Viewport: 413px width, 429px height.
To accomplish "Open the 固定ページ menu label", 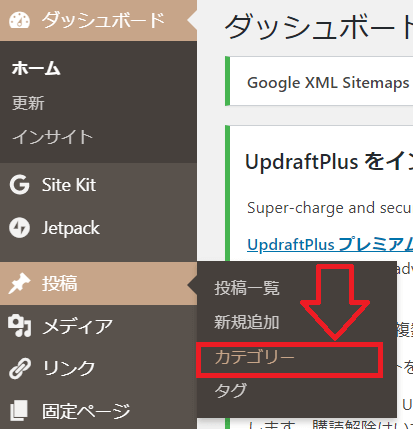I will click(86, 411).
